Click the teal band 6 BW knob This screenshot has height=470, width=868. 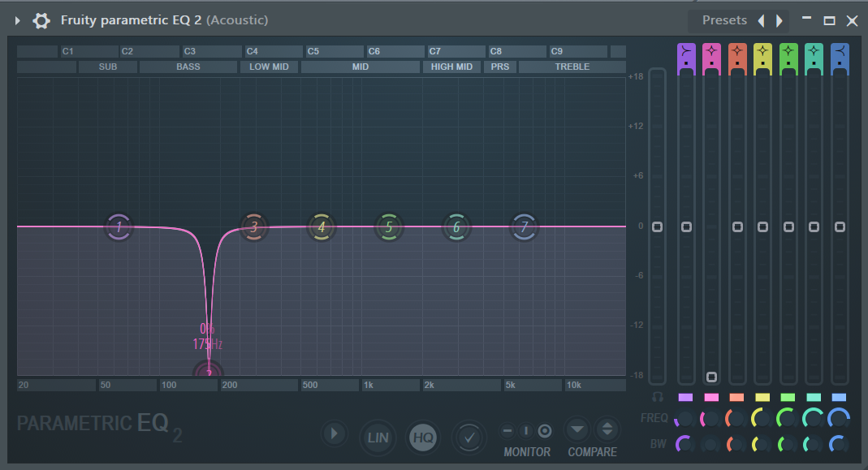click(x=812, y=444)
